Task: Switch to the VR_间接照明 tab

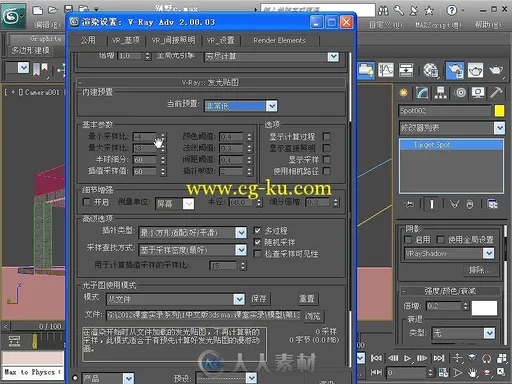Action: [x=173, y=41]
